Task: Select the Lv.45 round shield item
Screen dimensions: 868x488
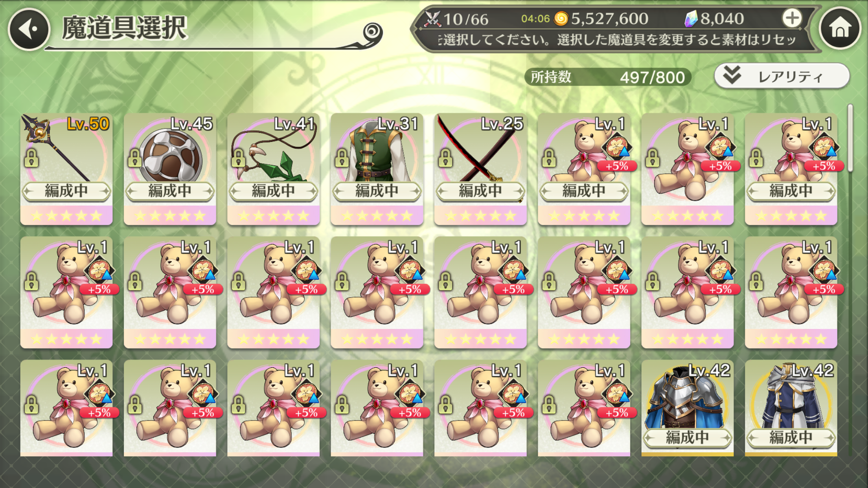Action: pos(170,169)
